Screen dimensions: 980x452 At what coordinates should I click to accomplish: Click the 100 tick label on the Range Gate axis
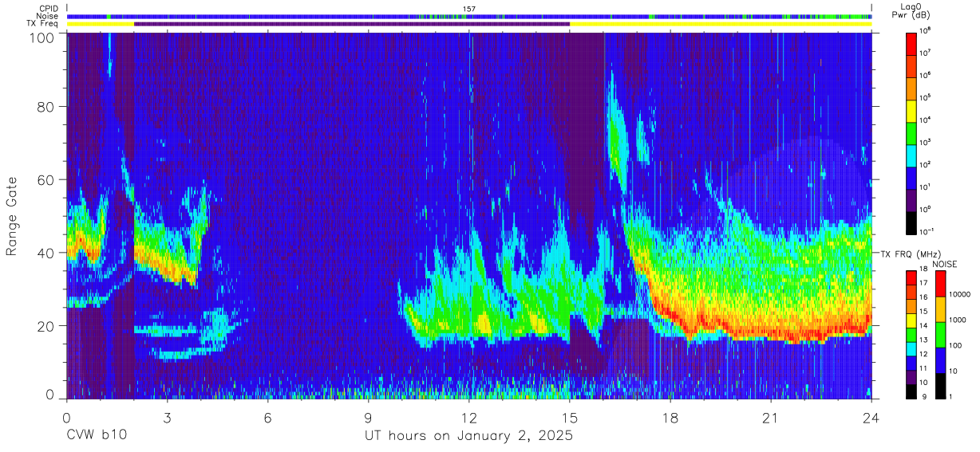pyautogui.click(x=41, y=37)
